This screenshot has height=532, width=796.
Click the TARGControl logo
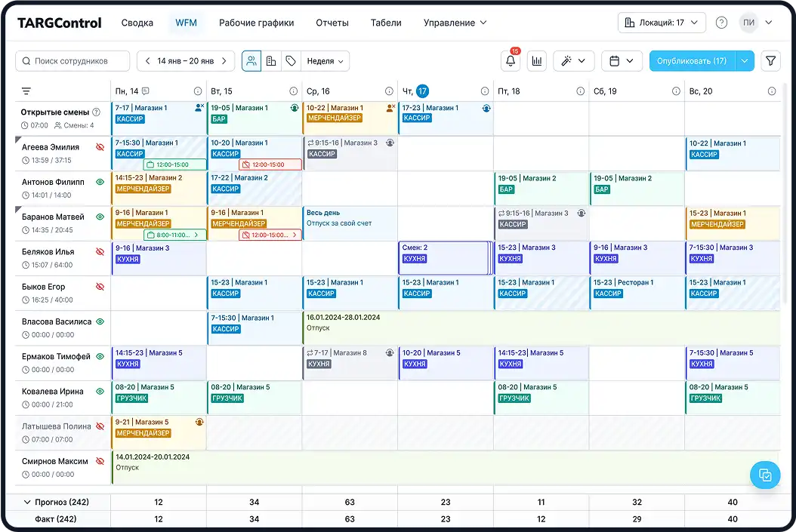60,23
